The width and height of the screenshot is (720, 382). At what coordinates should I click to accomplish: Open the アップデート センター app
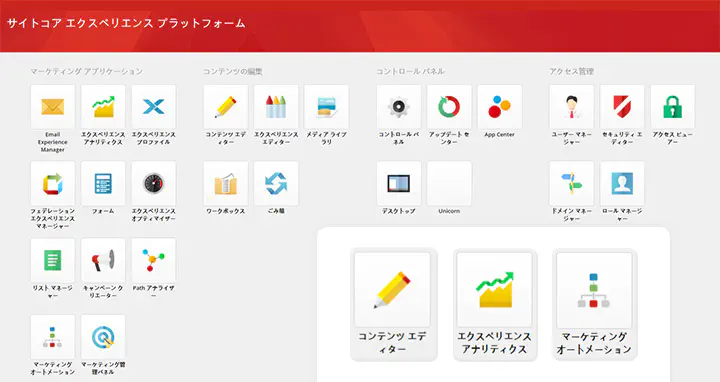(449, 107)
